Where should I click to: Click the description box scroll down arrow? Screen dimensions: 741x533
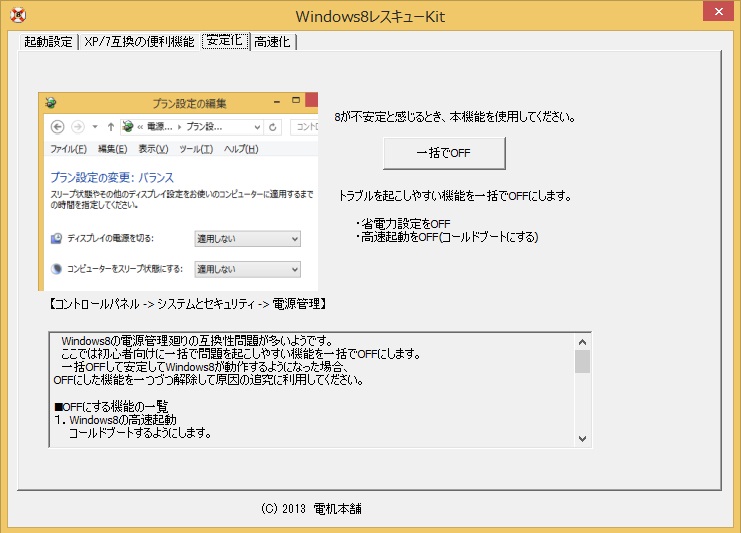[582, 439]
